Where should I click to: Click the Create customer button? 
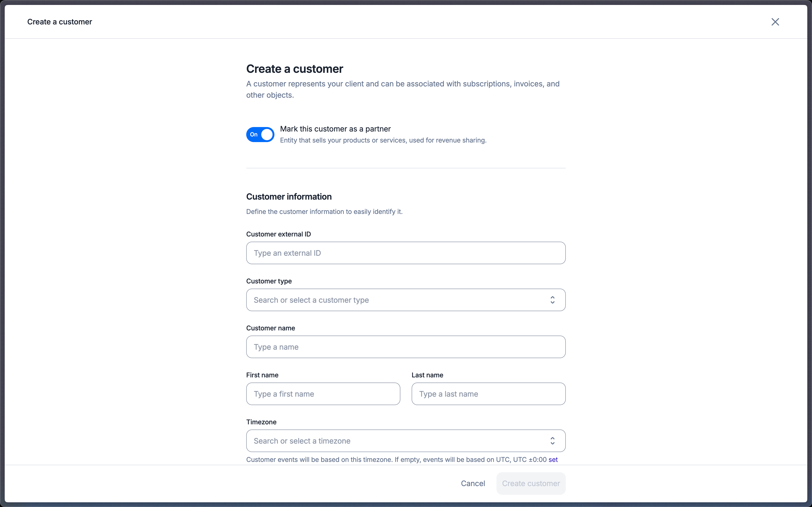point(531,483)
